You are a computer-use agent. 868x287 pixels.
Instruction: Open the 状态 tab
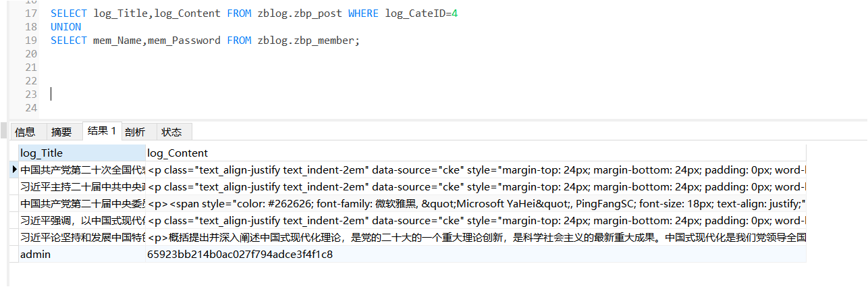(x=171, y=132)
